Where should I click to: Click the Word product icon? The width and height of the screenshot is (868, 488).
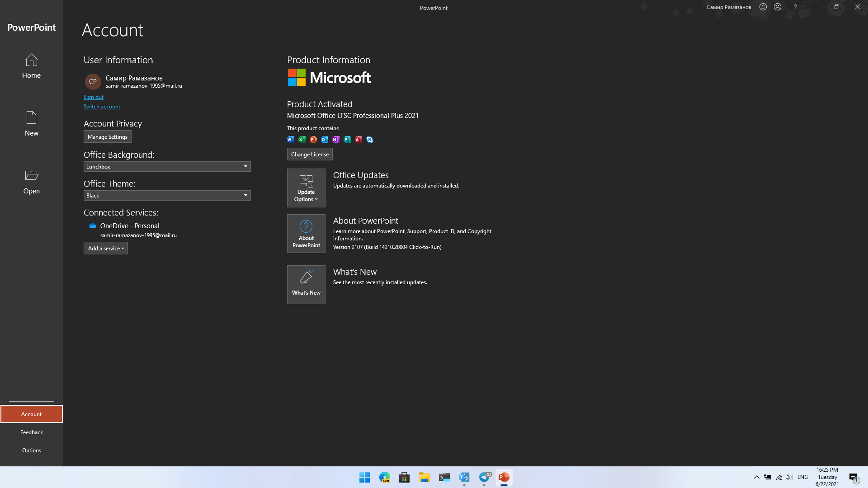click(x=291, y=140)
